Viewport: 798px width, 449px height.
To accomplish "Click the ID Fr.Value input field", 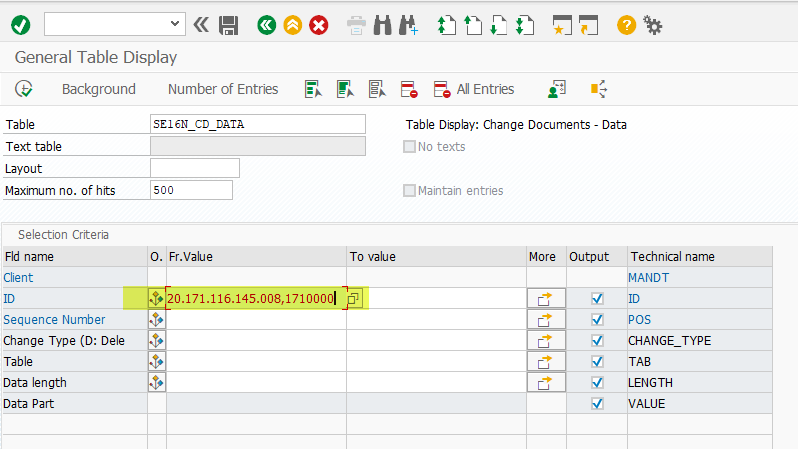I will click(x=256, y=298).
